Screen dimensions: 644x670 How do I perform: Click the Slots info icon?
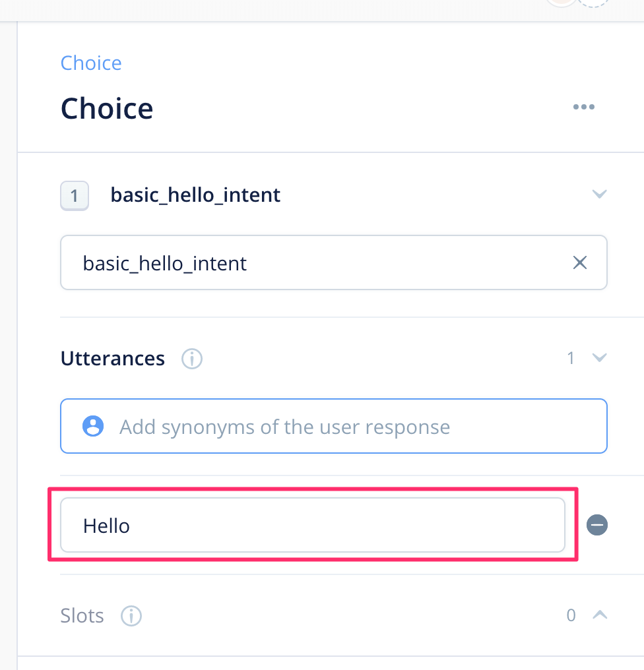tap(131, 616)
